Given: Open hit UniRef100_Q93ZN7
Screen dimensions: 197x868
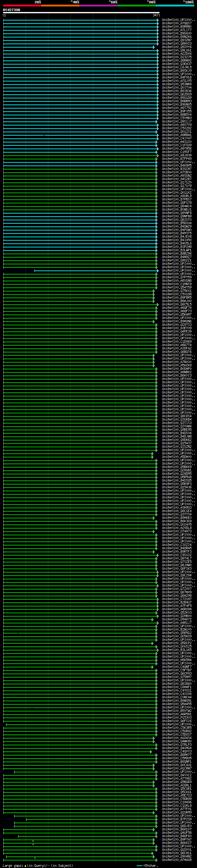Looking at the screenshot, I should point(177,40).
